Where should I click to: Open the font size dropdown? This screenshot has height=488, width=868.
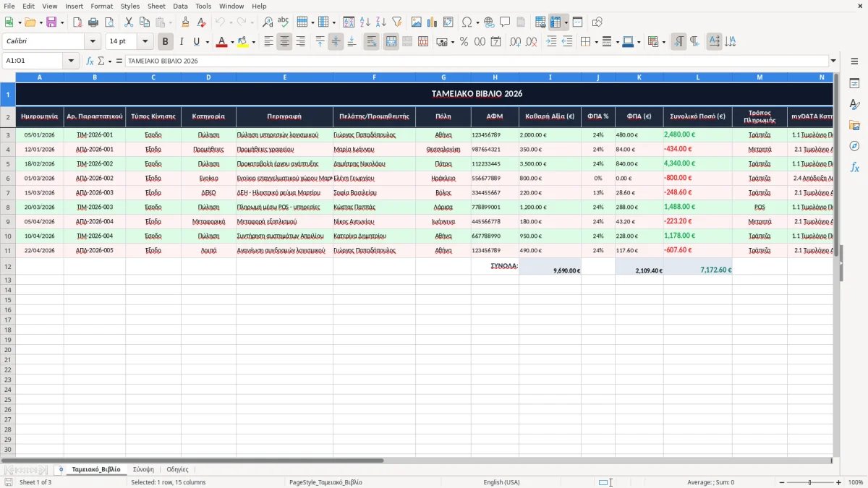tap(145, 42)
